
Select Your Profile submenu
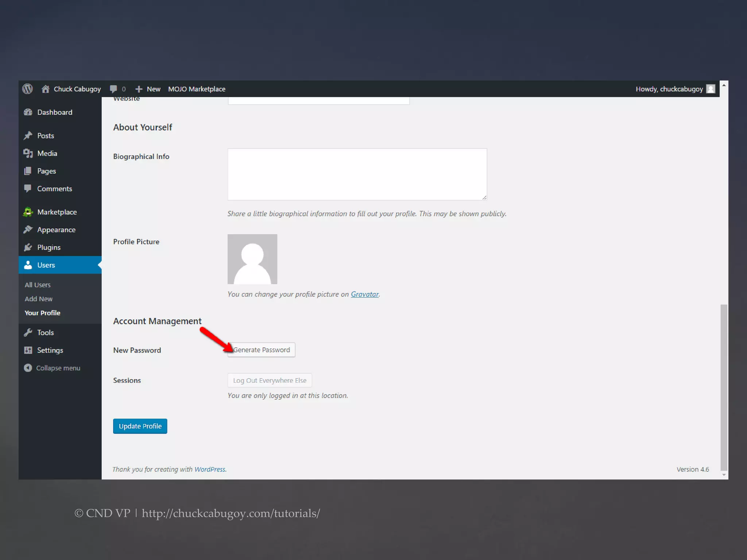(x=43, y=313)
